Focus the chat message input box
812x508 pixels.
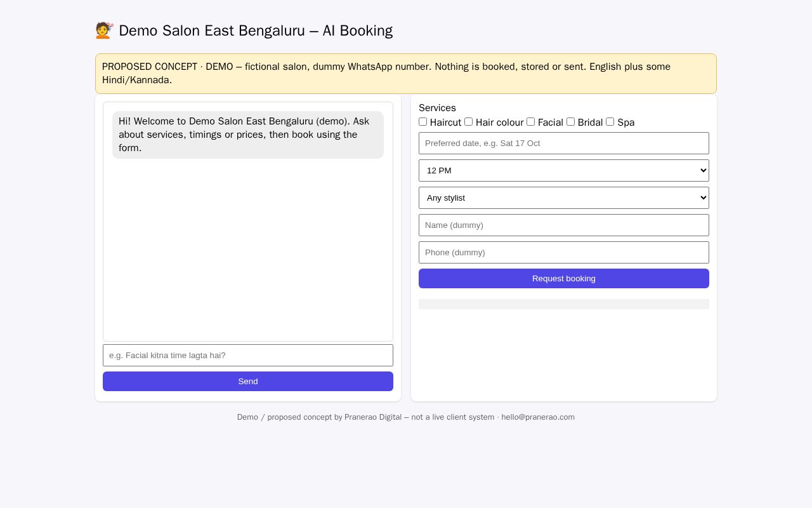point(248,355)
